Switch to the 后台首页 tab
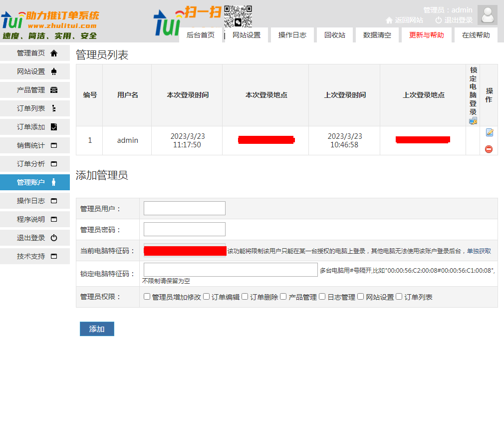The image size is (504, 443). coord(200,35)
